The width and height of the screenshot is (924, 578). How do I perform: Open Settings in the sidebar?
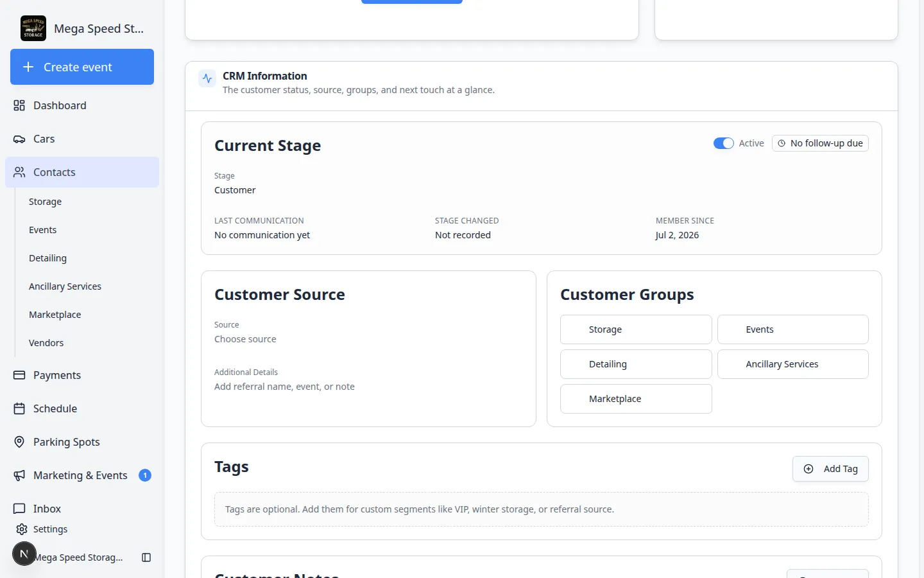click(50, 529)
